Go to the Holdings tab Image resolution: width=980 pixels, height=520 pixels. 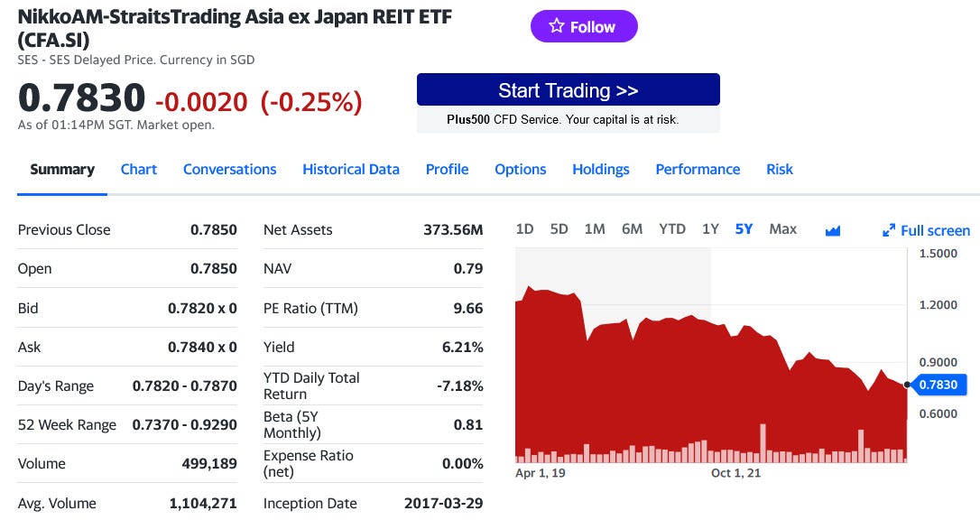click(600, 169)
